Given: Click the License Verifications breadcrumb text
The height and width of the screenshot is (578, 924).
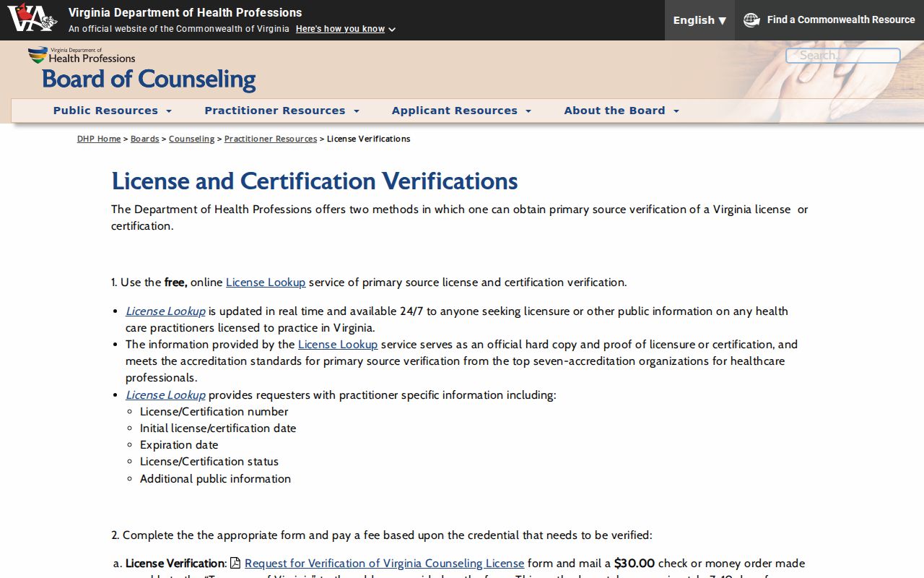Looking at the screenshot, I should click(368, 139).
